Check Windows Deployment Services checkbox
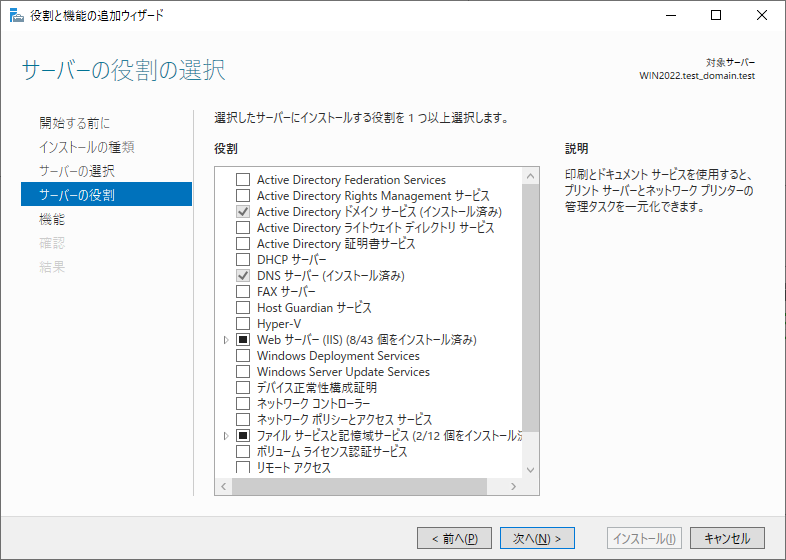This screenshot has width=786, height=560. 243,356
